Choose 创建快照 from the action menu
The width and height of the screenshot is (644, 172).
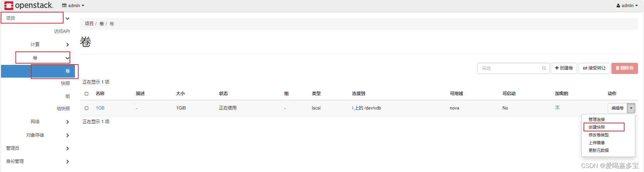tap(597, 127)
